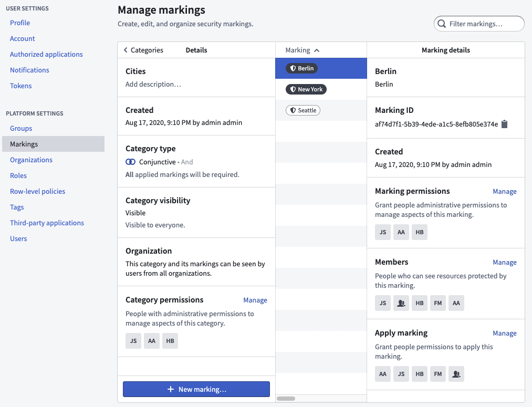Screen dimensions: 532x407
Task: Click the group icon under Members
Action: 401,303
